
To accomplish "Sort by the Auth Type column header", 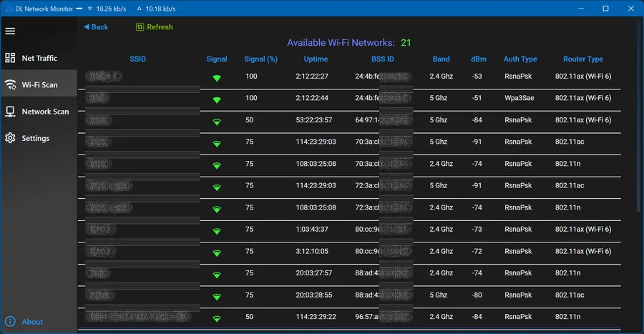I will click(520, 59).
